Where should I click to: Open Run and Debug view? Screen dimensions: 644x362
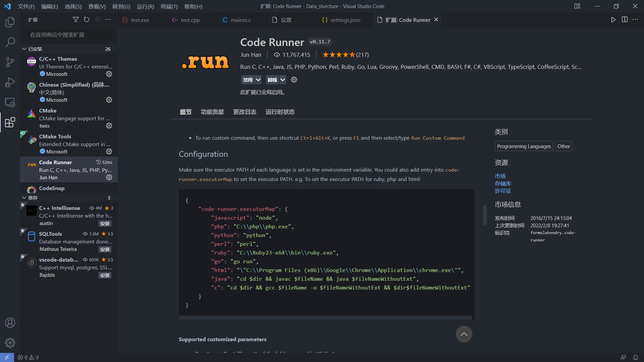click(10, 82)
